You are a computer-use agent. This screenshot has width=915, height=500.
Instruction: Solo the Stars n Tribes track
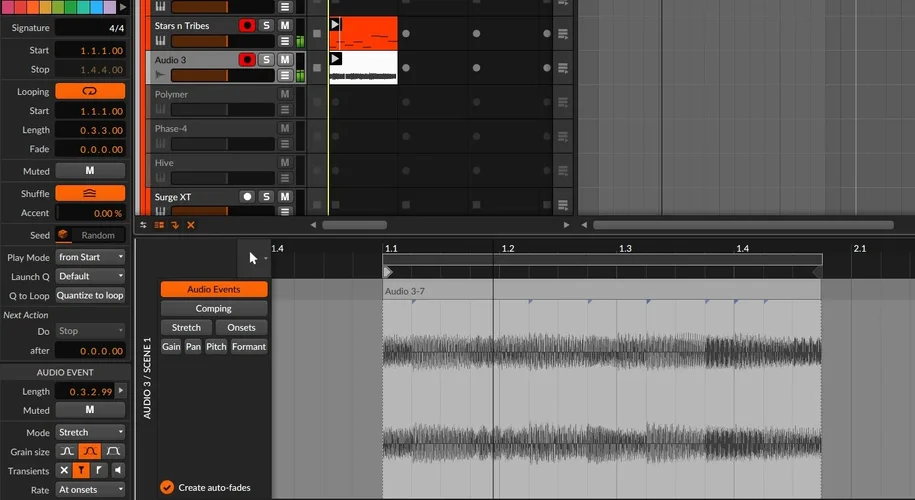pos(266,25)
